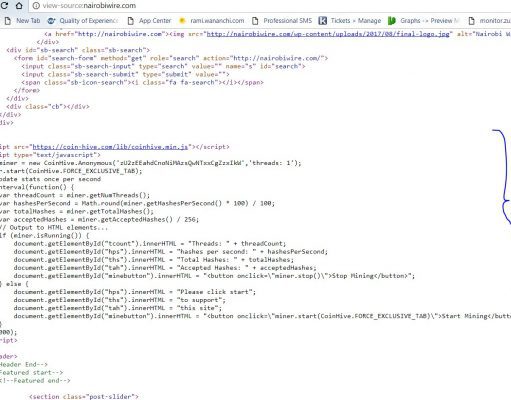Open the App Center bookmark

point(149,21)
